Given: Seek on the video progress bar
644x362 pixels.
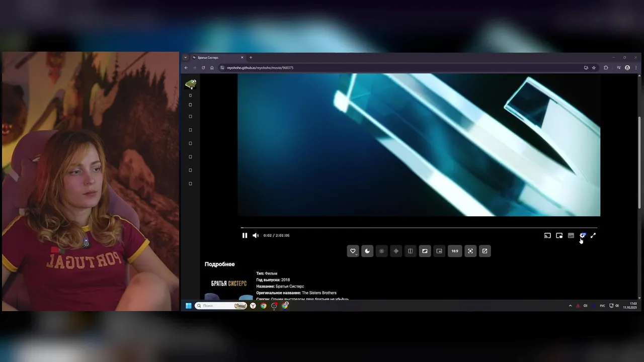Looking at the screenshot, I should [x=419, y=228].
